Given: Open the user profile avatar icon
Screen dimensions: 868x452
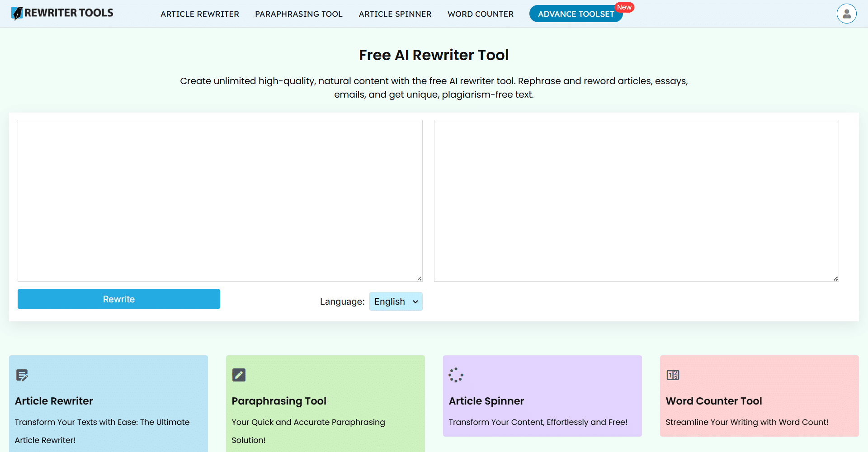Looking at the screenshot, I should tap(846, 14).
